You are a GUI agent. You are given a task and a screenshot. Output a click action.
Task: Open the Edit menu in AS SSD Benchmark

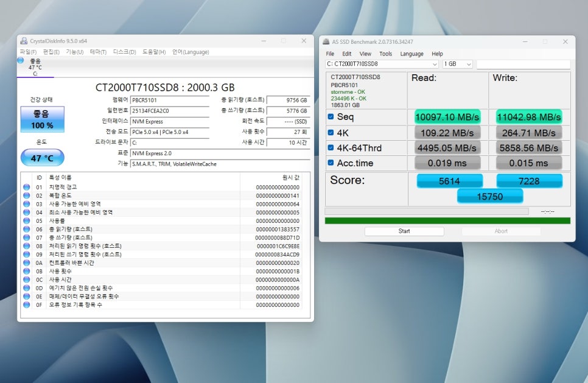coord(347,54)
